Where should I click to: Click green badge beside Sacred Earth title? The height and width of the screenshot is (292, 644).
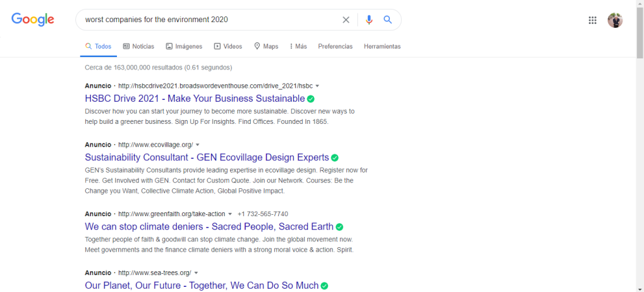click(x=339, y=227)
